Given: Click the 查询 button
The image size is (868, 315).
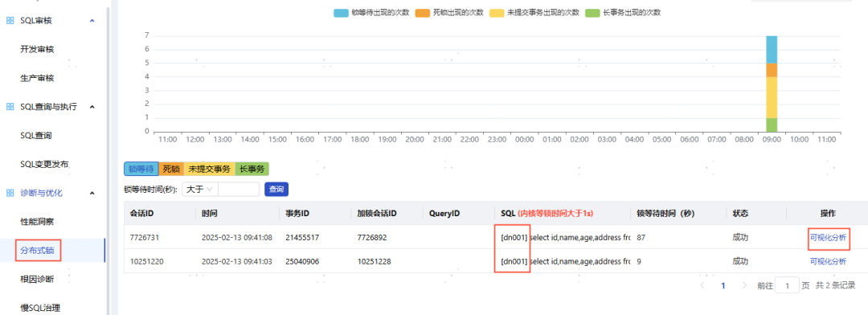Looking at the screenshot, I should click(276, 190).
